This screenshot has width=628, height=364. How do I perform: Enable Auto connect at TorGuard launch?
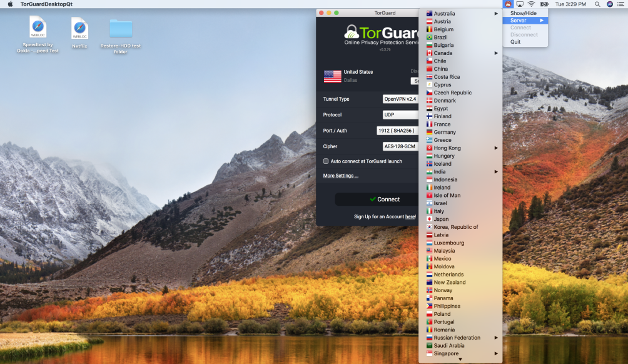pyautogui.click(x=326, y=161)
